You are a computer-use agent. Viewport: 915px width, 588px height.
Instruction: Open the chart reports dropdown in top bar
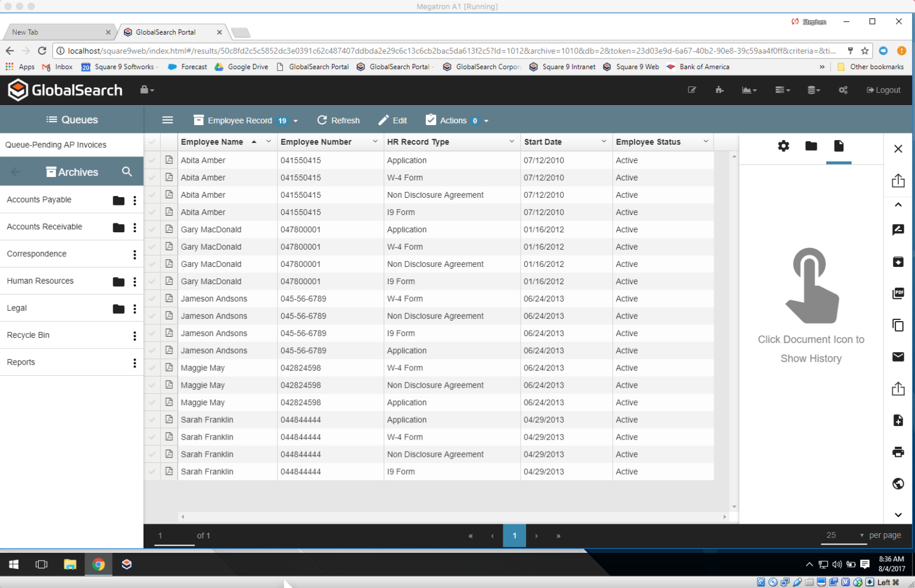749,90
